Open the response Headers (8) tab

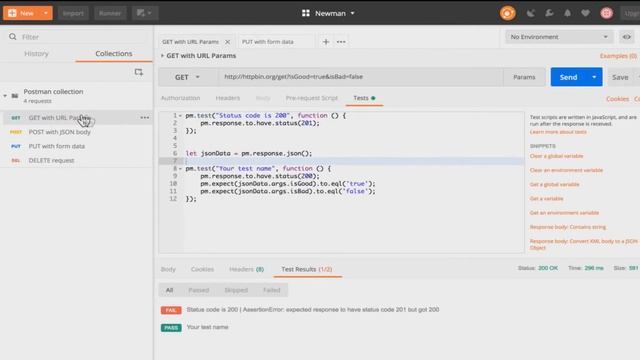pos(246,269)
